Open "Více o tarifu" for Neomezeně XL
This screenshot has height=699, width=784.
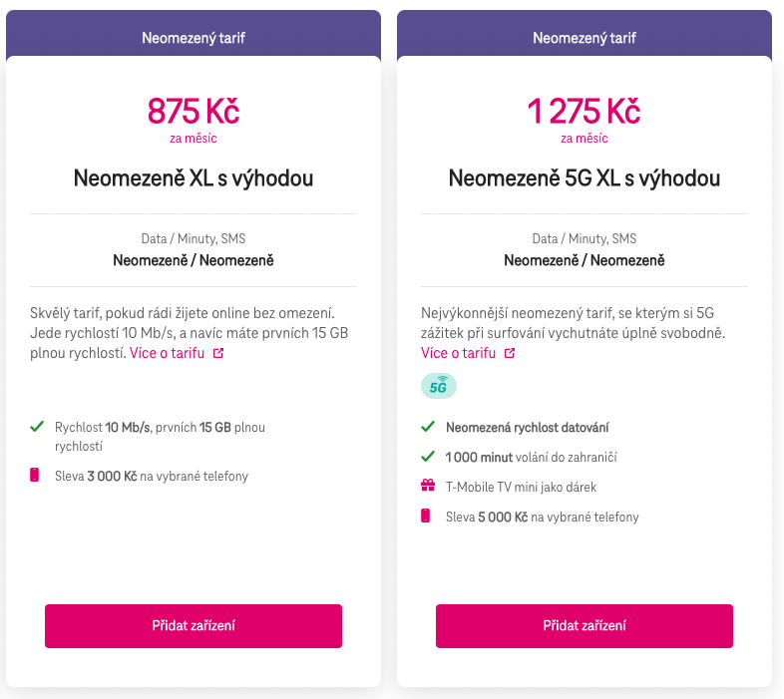pyautogui.click(x=169, y=354)
